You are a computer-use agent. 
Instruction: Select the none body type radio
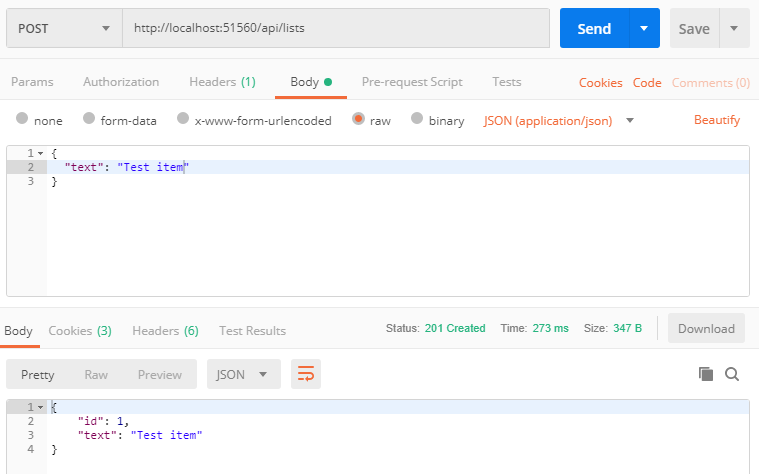pos(23,120)
